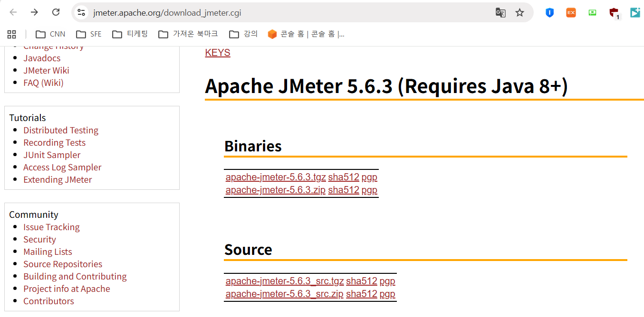
Task: Open sha512 link for source zip
Action: tap(362, 294)
